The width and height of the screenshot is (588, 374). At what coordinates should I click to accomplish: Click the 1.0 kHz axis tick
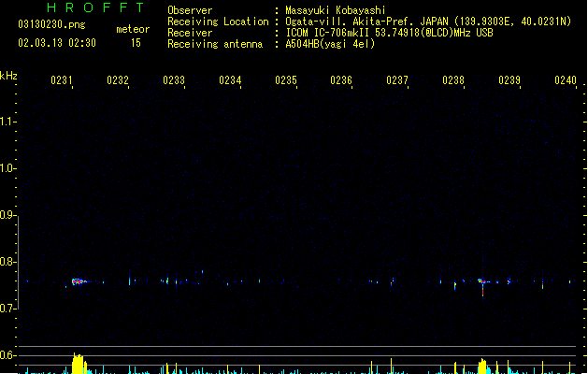click(7, 168)
